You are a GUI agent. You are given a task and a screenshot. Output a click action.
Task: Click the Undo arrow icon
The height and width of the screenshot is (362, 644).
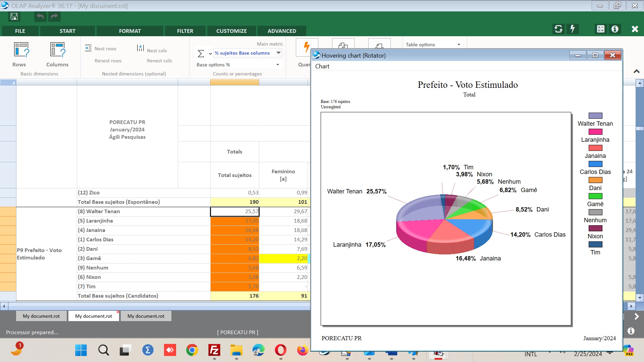[x=40, y=16]
